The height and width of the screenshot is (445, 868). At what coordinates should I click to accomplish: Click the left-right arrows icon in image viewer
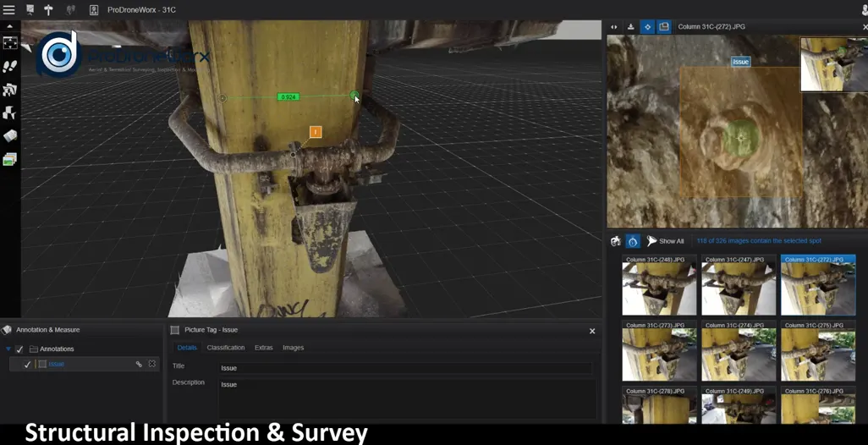(x=614, y=27)
